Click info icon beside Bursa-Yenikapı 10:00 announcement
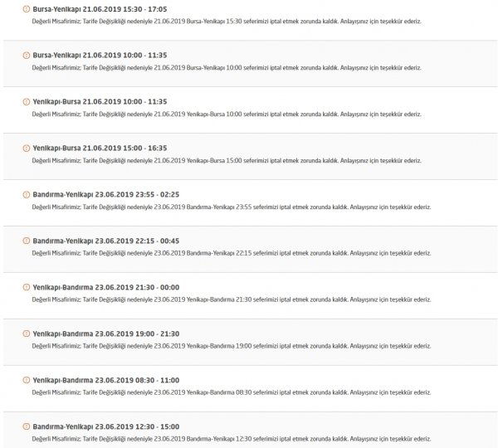Viewport: 498px width, 448px height. [x=27, y=56]
